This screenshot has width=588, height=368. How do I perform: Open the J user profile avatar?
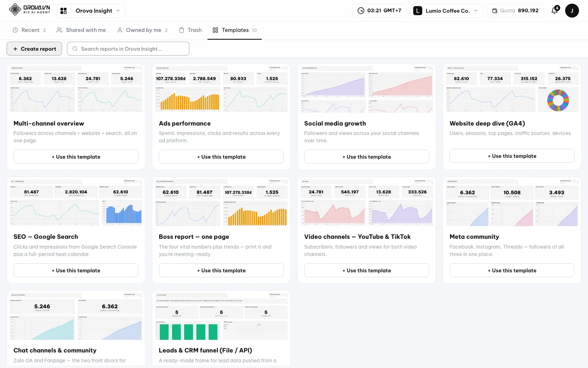click(x=572, y=11)
